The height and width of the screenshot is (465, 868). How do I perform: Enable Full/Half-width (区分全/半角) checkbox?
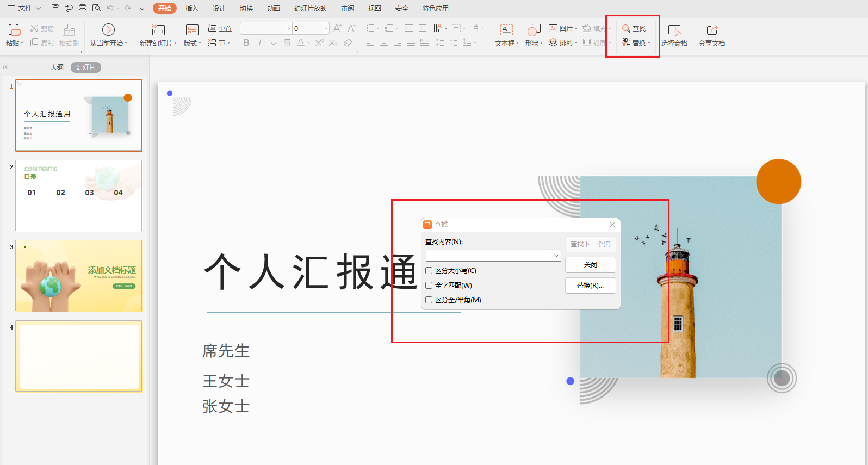coord(429,300)
